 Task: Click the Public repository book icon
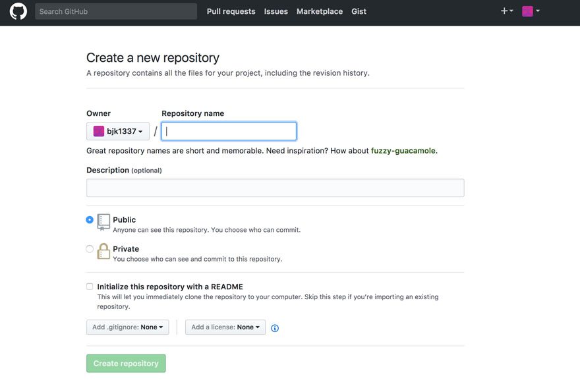(x=103, y=221)
